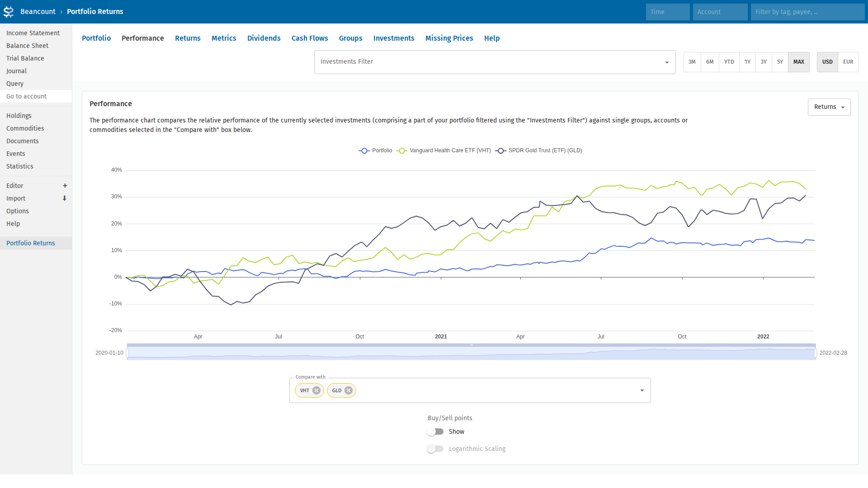
Task: Switch to the Dividends tab
Action: [264, 38]
